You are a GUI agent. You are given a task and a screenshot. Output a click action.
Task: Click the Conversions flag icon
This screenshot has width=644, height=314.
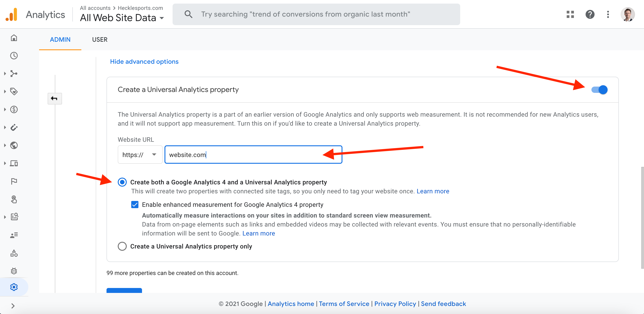pos(14,181)
